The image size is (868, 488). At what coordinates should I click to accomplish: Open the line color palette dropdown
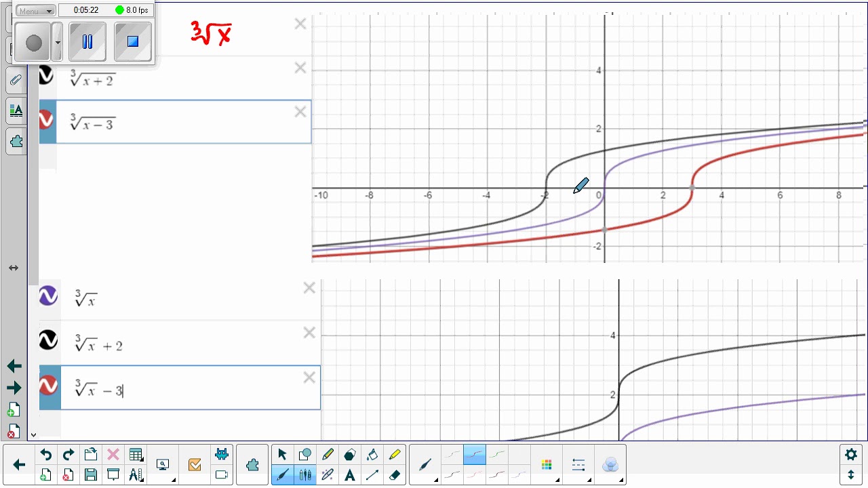[547, 465]
